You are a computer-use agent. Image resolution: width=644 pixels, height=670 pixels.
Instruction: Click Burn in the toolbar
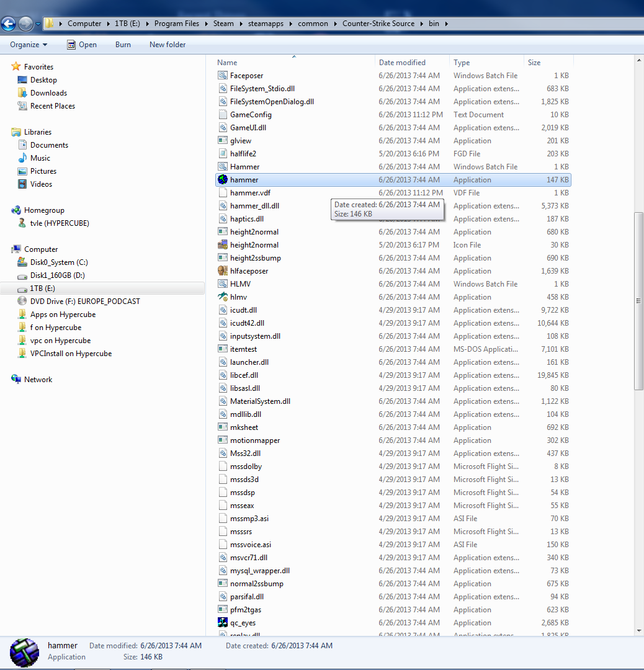tap(123, 45)
